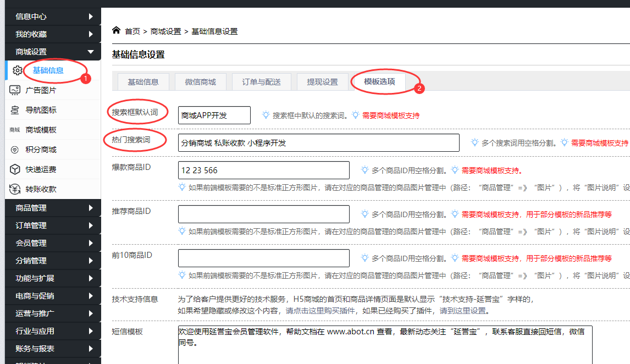Open 商城模板 sidebar item
The width and height of the screenshot is (630, 364).
41,130
